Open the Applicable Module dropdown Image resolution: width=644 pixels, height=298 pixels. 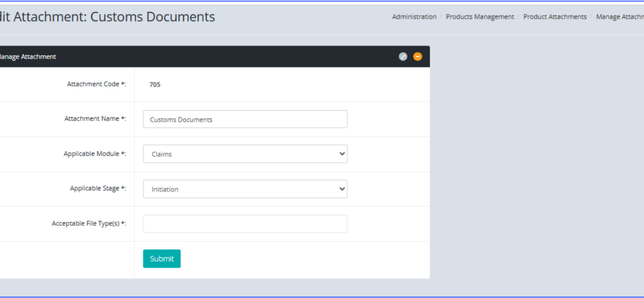click(x=245, y=154)
